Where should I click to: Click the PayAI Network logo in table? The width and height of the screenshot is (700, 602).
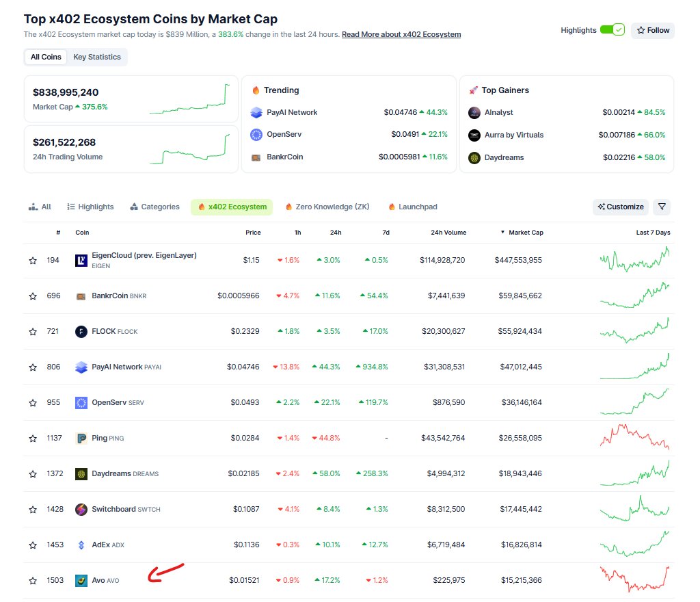tap(81, 367)
